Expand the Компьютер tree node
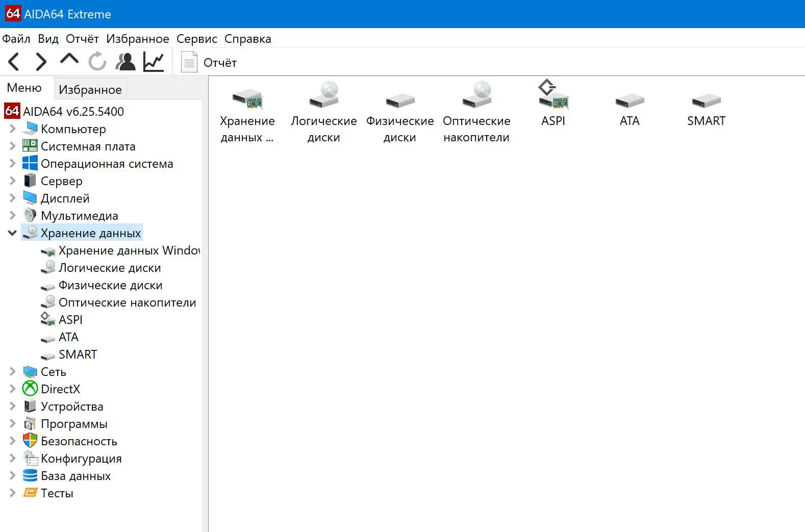Viewport: 805px width, 532px height. [x=12, y=129]
